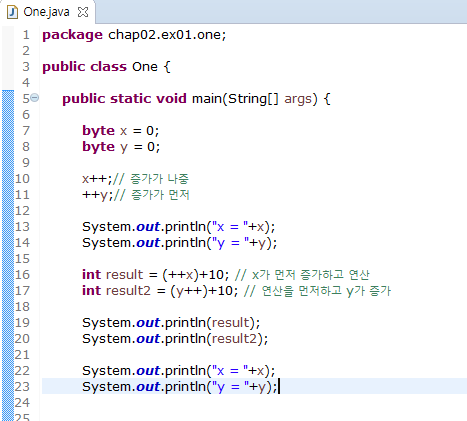Image resolution: width=467 pixels, height=421 pixels.
Task: Click 'byte x = 0;' declaration
Action: tap(121, 131)
